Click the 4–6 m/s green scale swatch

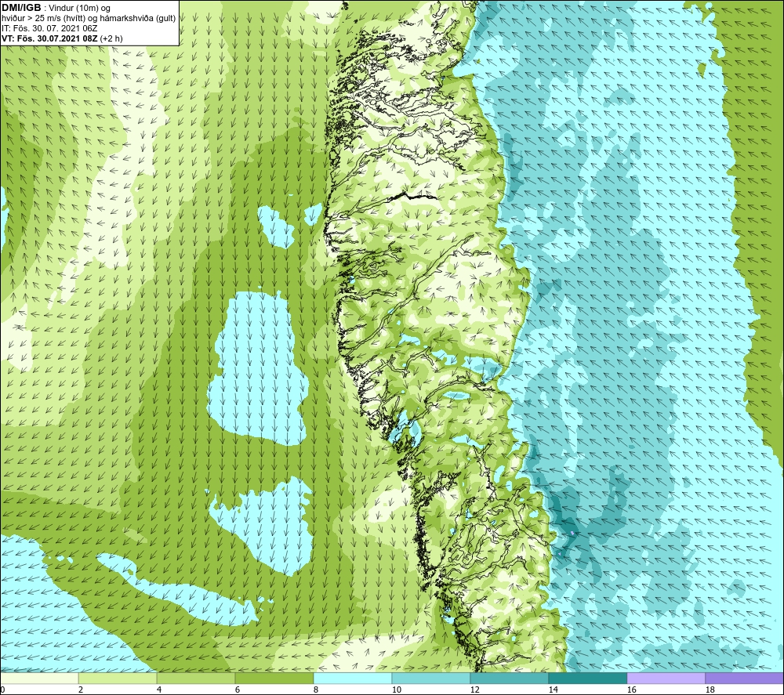click(196, 678)
